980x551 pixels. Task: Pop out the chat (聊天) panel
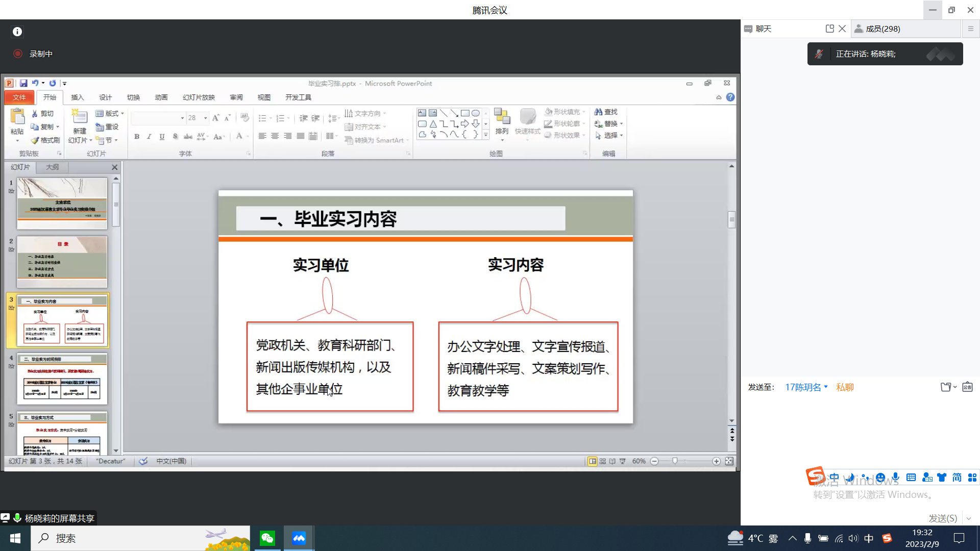(829, 29)
